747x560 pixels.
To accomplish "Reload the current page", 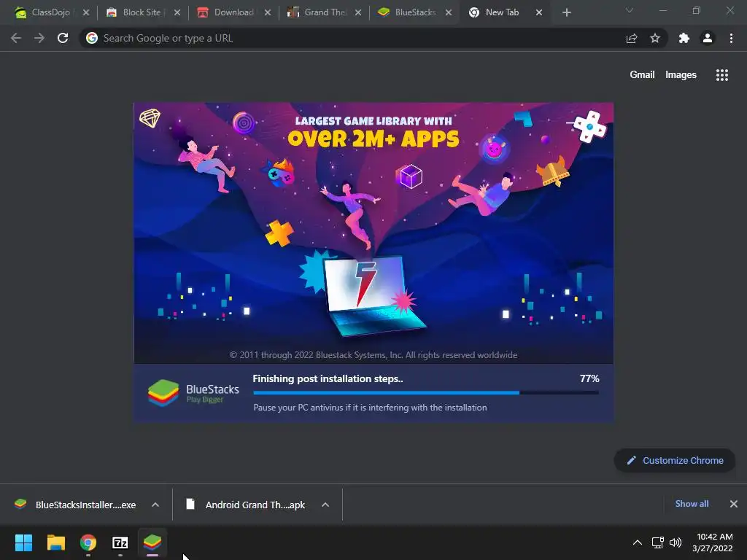I will [x=63, y=38].
